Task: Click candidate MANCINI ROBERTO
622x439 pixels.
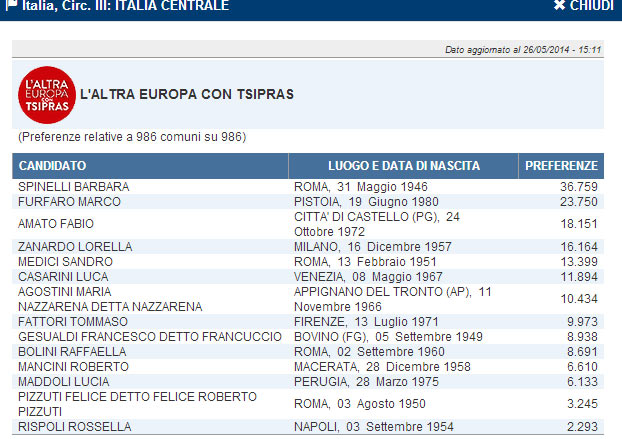Action: pos(59,367)
